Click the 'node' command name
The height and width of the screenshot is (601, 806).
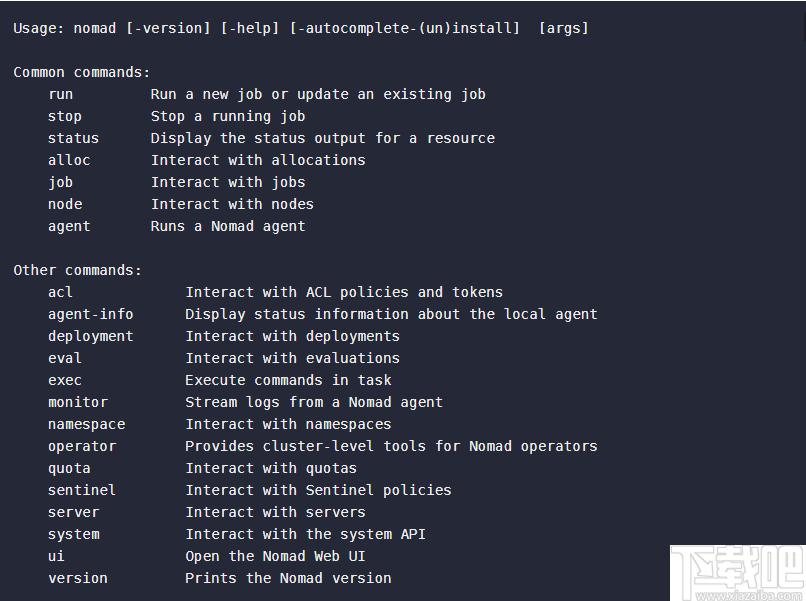65,205
